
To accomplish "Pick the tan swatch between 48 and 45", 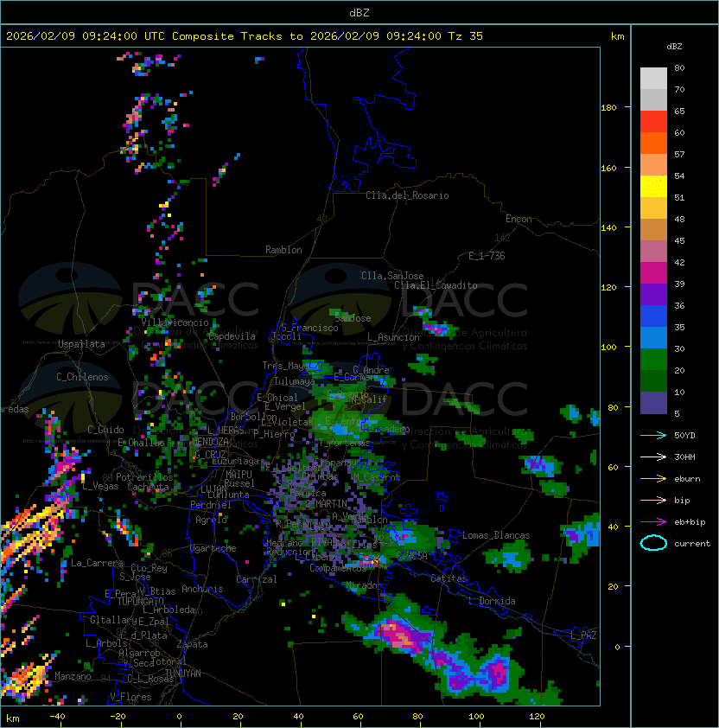I will 653,229.
